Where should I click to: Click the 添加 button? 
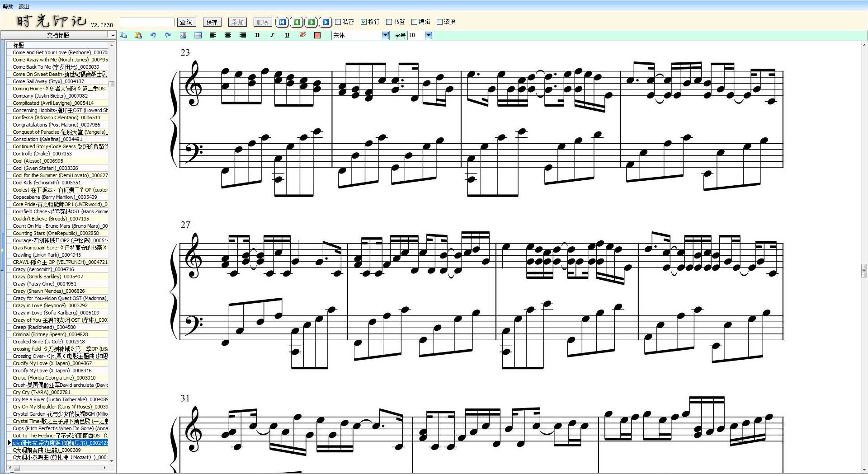point(237,22)
